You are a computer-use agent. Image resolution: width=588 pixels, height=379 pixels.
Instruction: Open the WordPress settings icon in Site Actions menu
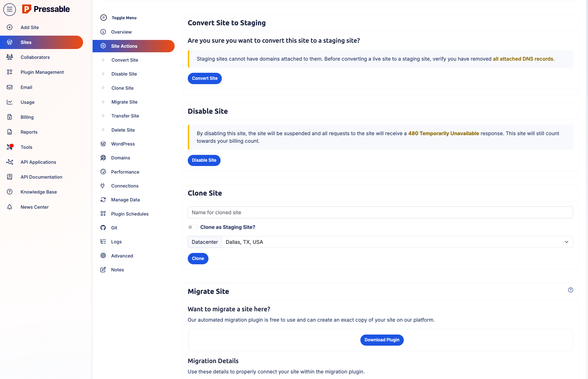103,144
